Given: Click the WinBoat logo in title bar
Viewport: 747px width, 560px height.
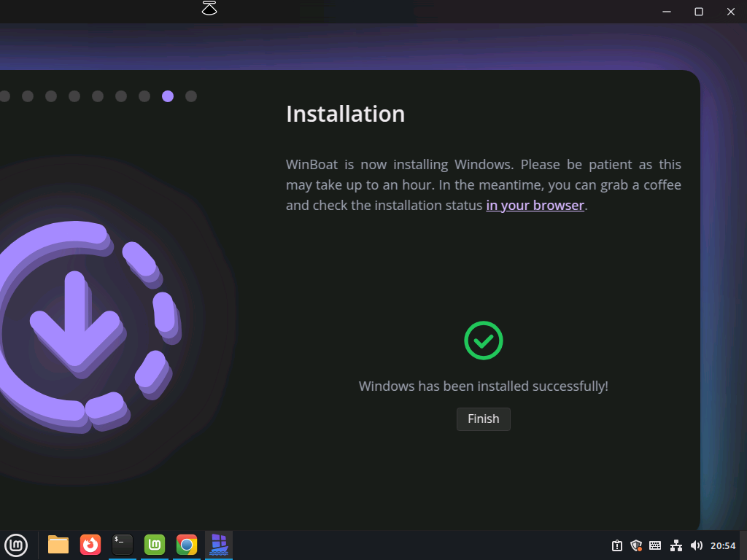Looking at the screenshot, I should [x=209, y=9].
